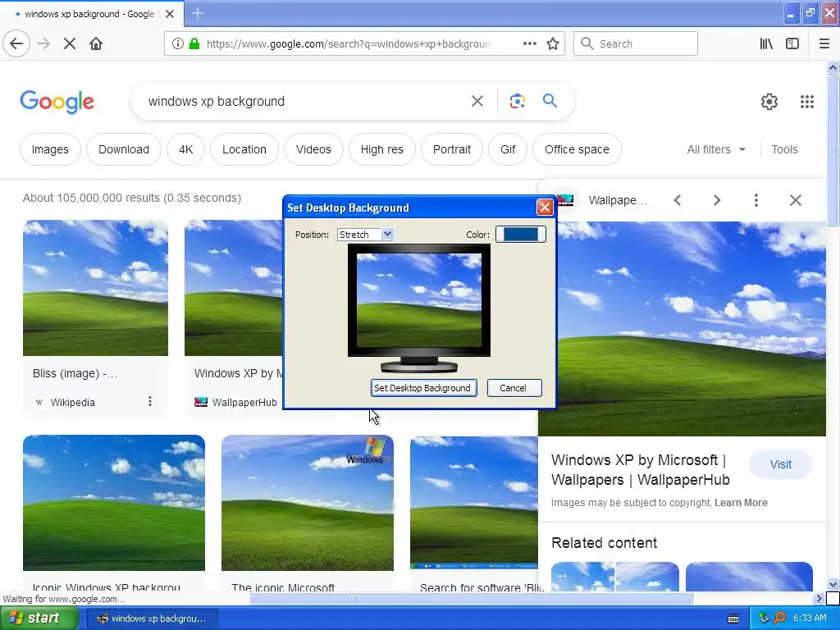
Task: Open The iconic Microsoft thumbnail with Windows logo
Action: [308, 503]
